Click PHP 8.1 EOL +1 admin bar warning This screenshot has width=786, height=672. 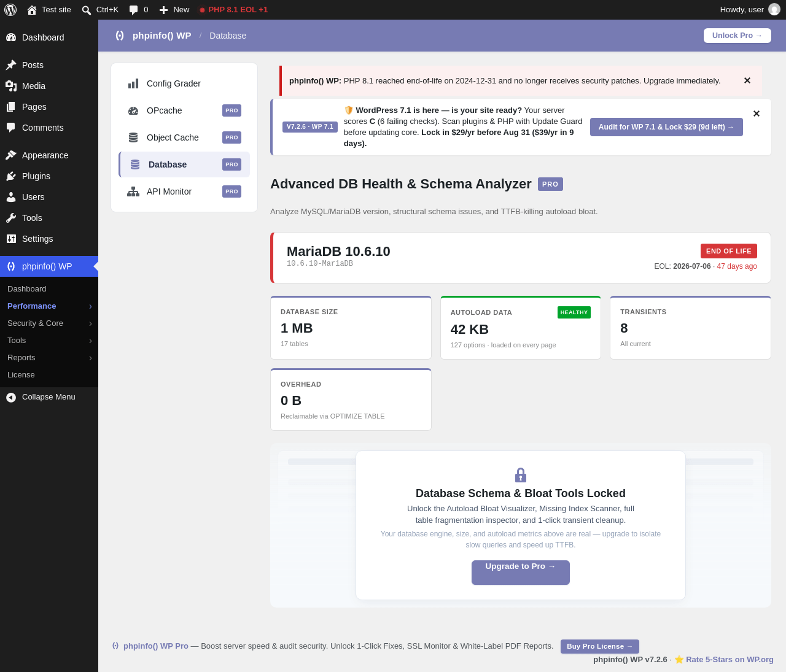(233, 10)
